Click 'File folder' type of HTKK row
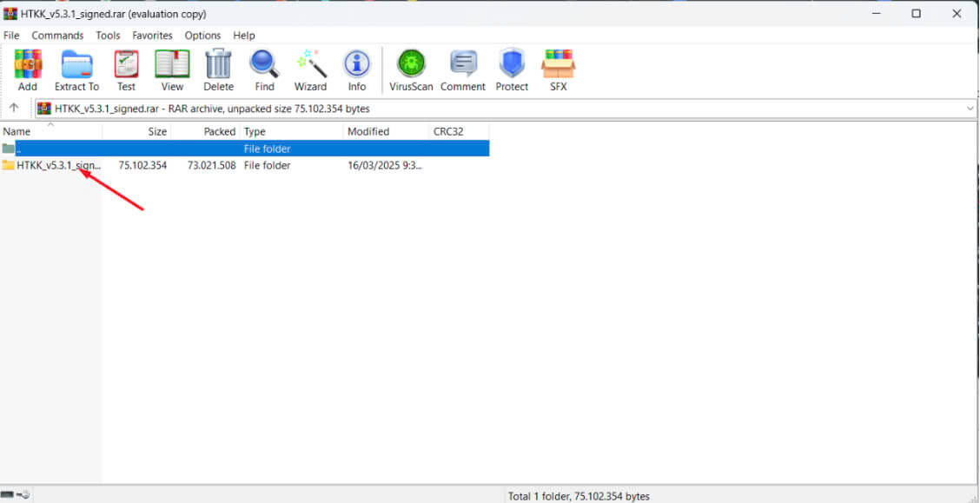 267,166
